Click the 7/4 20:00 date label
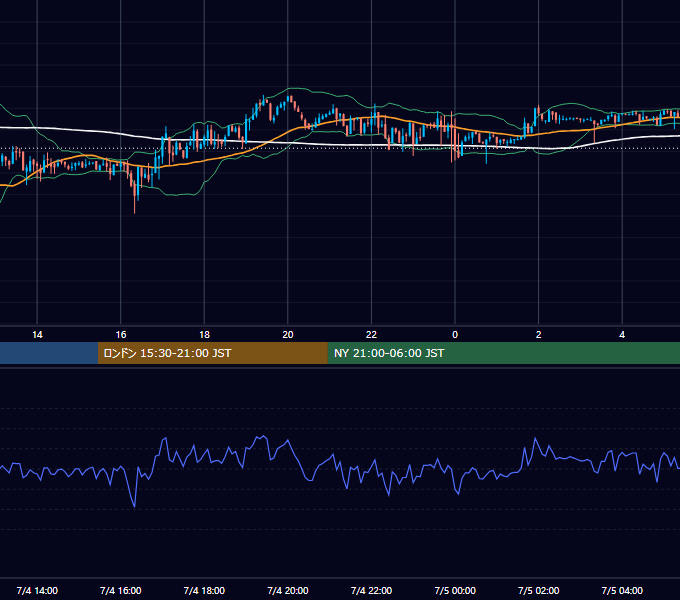Viewport: 680px width, 600px height. 288,590
